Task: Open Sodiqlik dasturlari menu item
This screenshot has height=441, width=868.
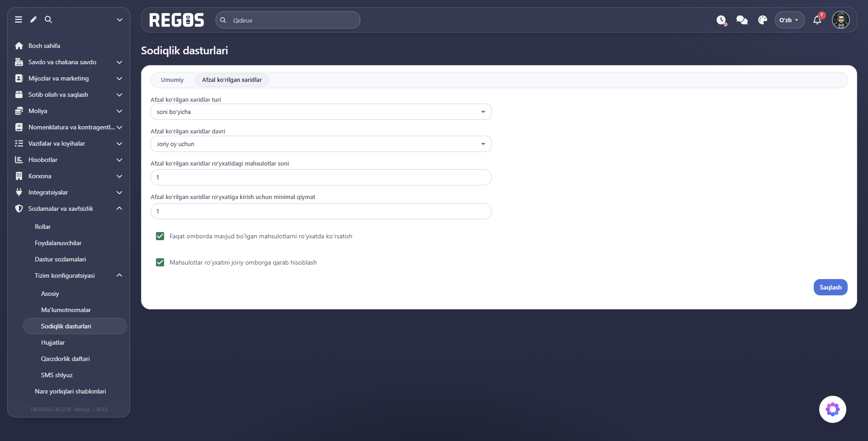Action: tap(75, 326)
